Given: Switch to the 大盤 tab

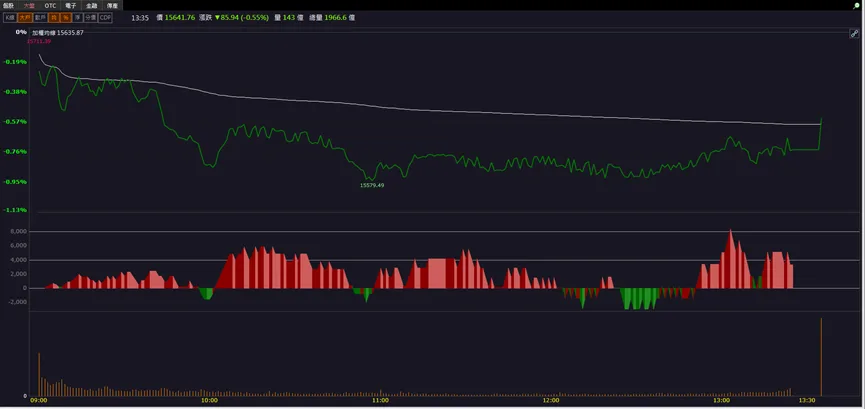Looking at the screenshot, I should 29,6.
